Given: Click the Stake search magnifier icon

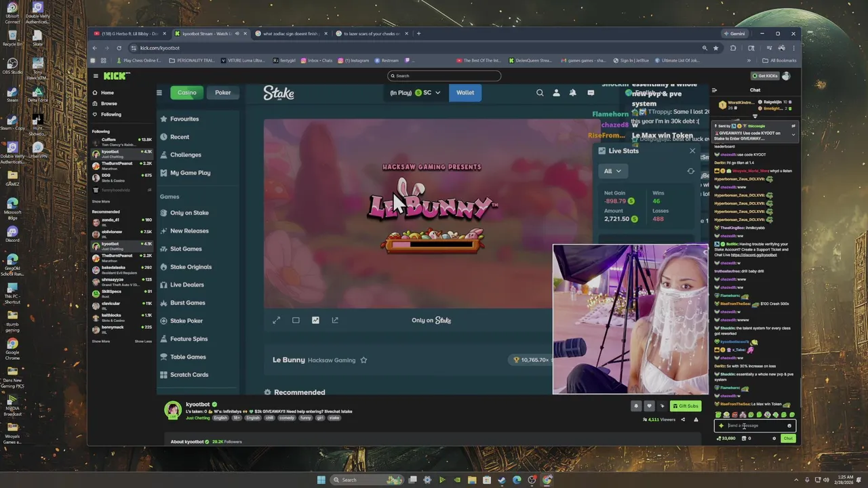Looking at the screenshot, I should point(540,93).
